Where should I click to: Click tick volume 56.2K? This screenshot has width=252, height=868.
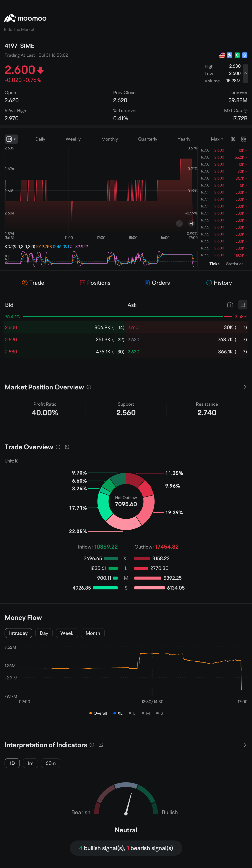coord(241,157)
